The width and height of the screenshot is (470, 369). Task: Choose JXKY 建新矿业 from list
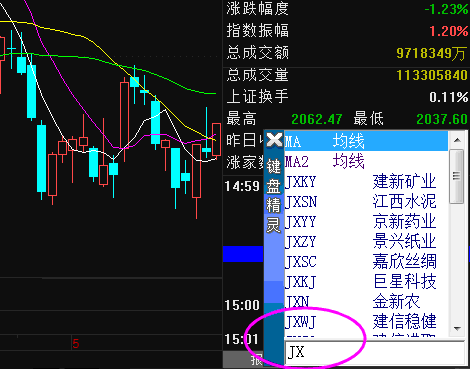click(x=366, y=182)
